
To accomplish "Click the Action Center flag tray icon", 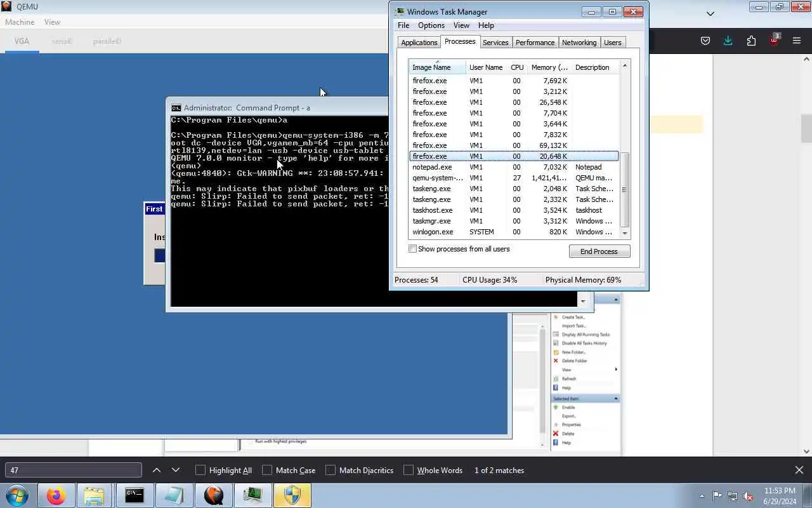I will pyautogui.click(x=717, y=496).
